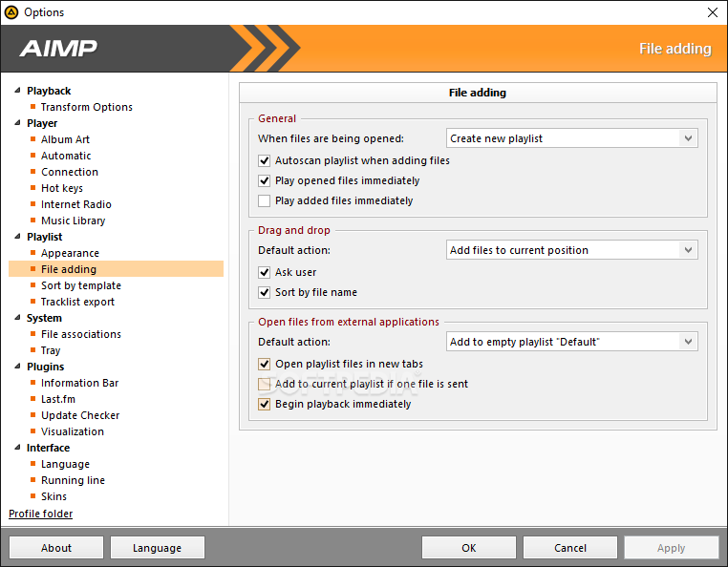728x567 pixels.
Task: Toggle Autoscan playlist when adding files
Action: click(x=265, y=161)
